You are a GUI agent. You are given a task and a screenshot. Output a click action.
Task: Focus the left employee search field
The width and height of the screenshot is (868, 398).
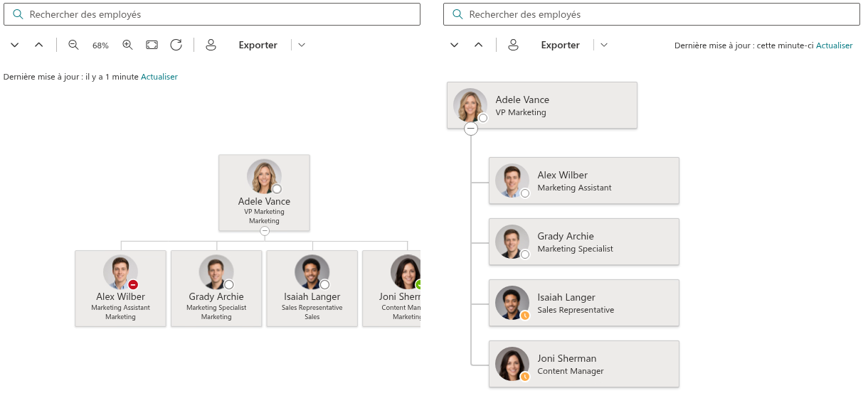(212, 14)
